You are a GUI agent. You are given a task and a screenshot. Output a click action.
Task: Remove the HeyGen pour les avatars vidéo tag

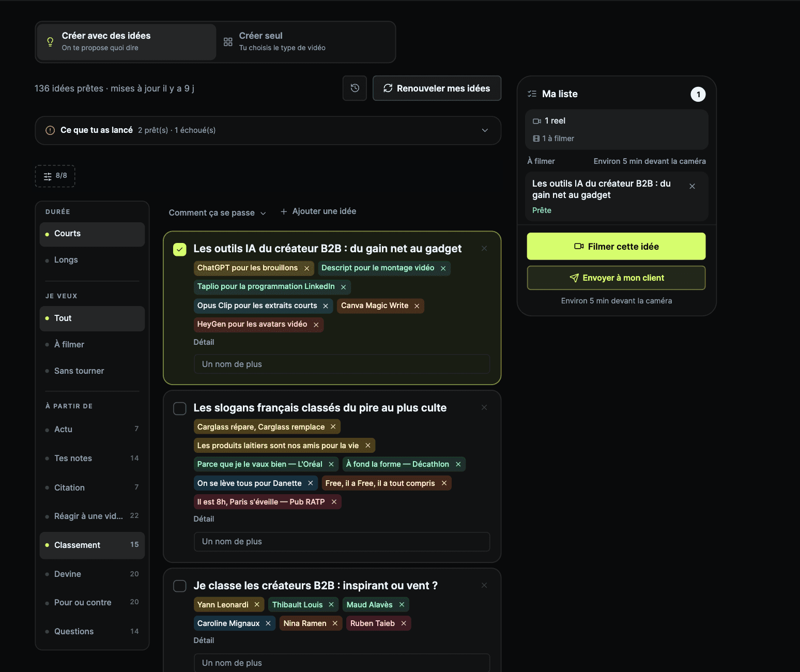coord(316,325)
